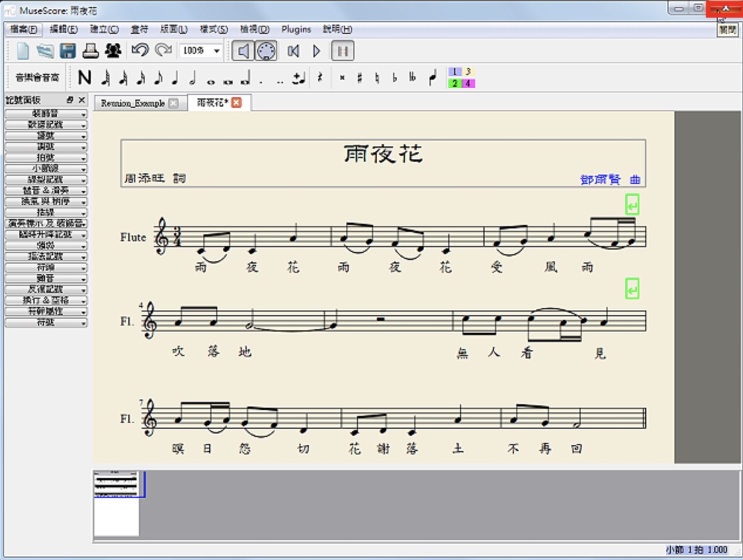Close the 記號面板 palette panel
The image size is (743, 560).
(x=81, y=100)
